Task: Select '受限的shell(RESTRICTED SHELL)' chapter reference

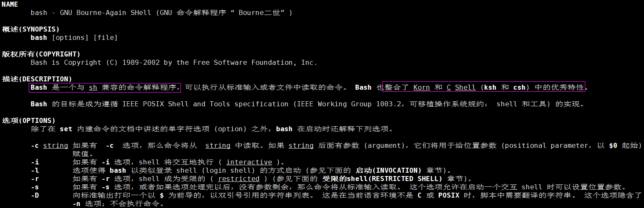Action: [x=382, y=179]
